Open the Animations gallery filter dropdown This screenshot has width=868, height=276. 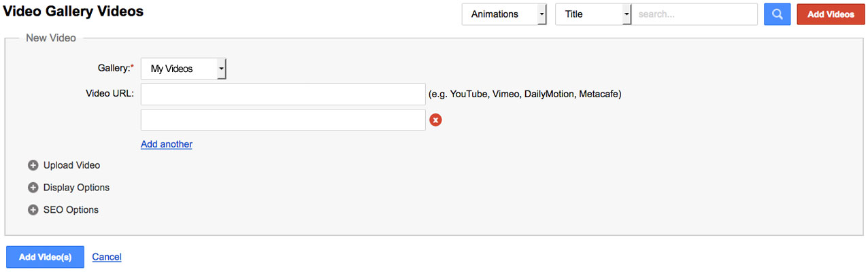[x=503, y=14]
